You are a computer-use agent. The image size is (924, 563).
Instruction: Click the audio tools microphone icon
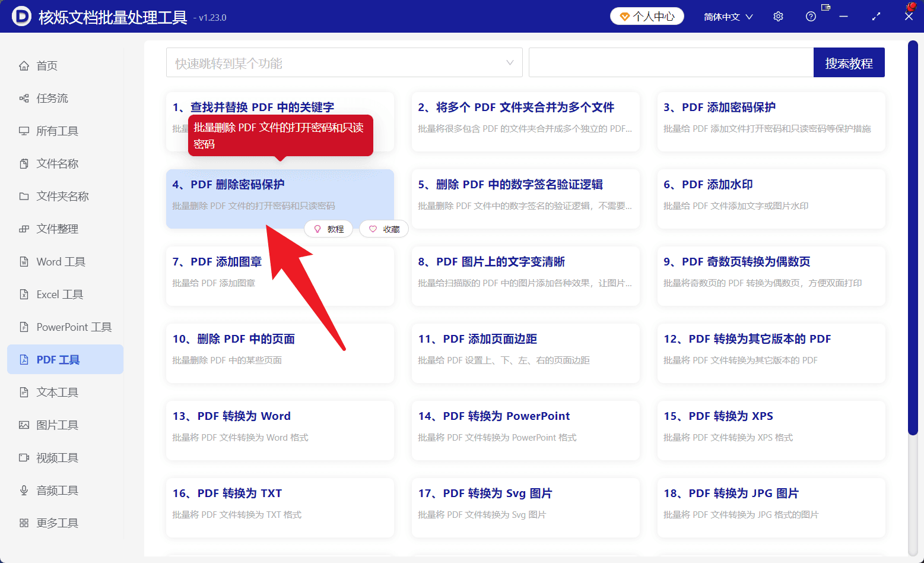tap(24, 491)
